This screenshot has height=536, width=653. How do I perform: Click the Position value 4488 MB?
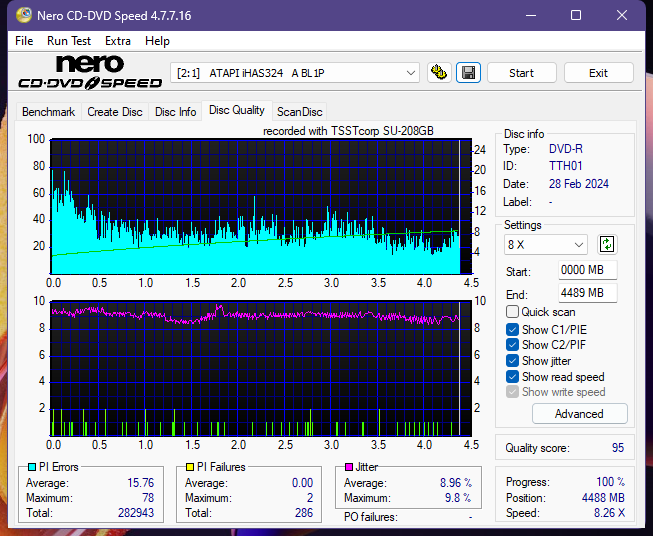[603, 498]
